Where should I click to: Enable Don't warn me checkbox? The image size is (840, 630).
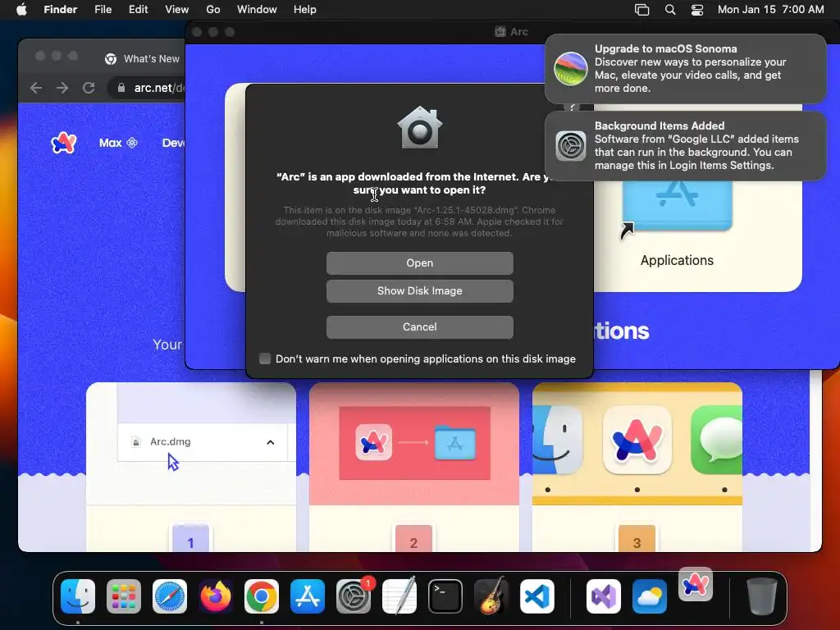point(265,358)
